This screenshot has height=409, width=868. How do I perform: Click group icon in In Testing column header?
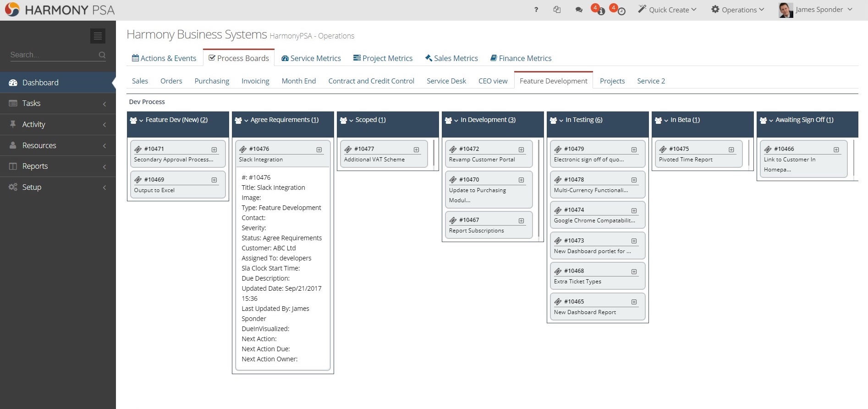click(553, 120)
